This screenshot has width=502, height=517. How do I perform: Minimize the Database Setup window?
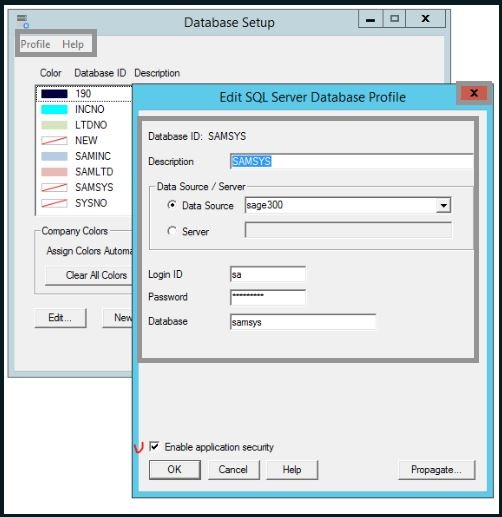[x=370, y=19]
